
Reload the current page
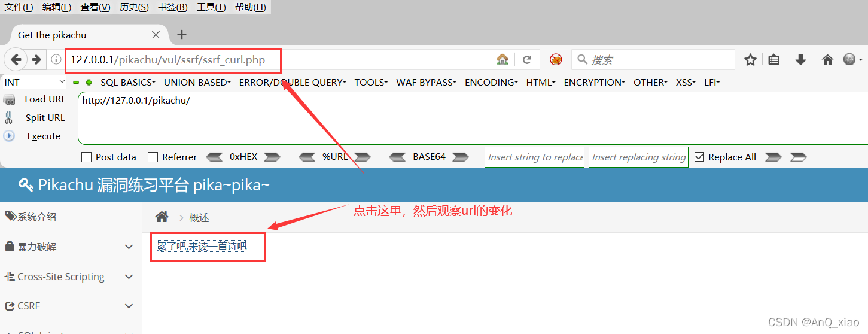(x=527, y=60)
